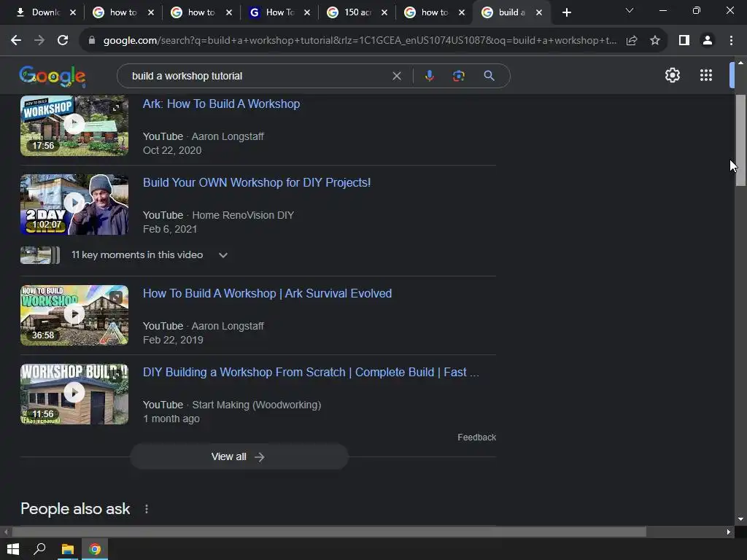
Task: Click 'Start Making (Woodworking)' channel text
Action: click(256, 405)
